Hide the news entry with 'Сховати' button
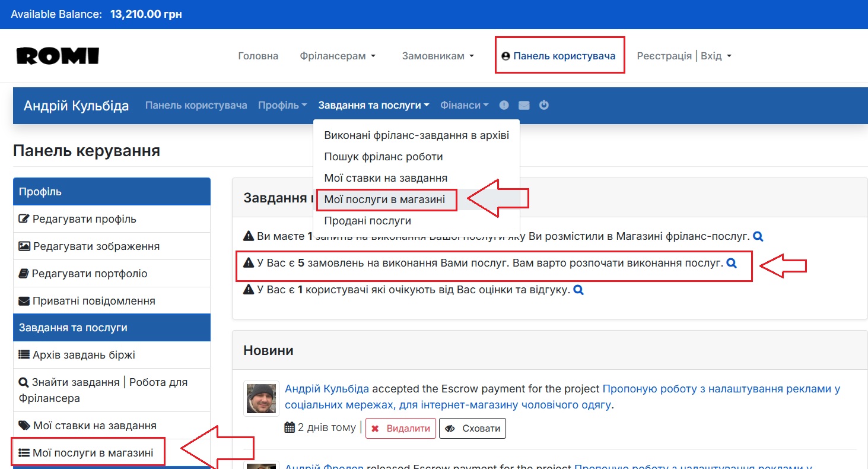Screen dimensions: 868x469 [472, 428]
